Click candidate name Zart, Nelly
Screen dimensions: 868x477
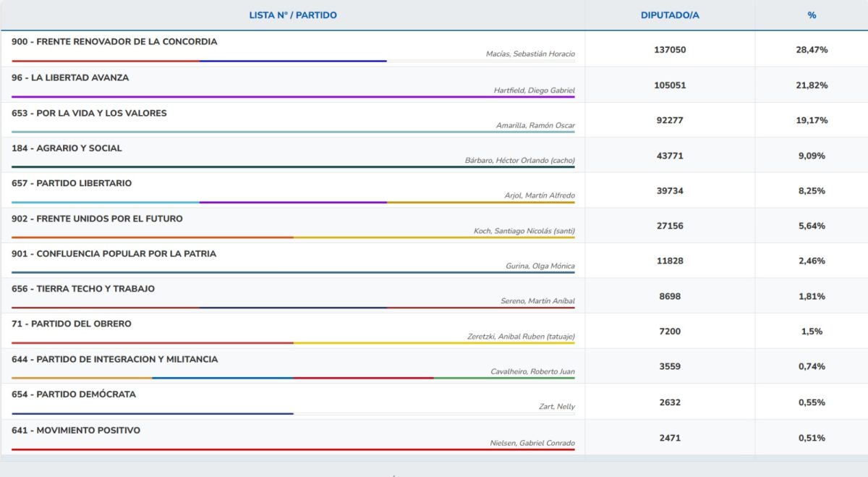pos(557,407)
